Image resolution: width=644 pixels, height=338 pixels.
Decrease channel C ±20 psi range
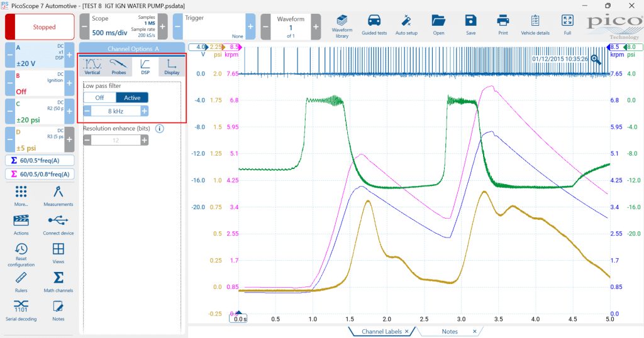(10, 111)
